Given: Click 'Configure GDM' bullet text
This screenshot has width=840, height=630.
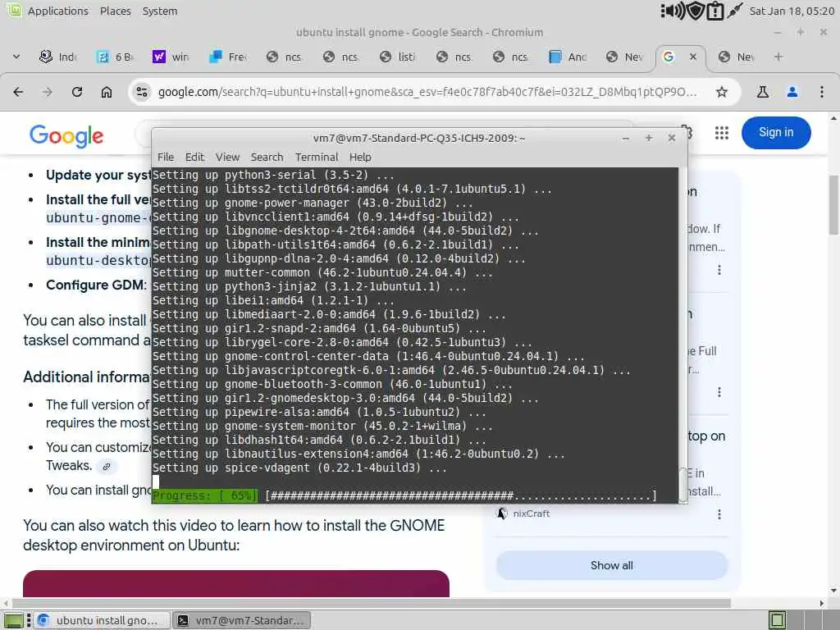Looking at the screenshot, I should tap(96, 285).
